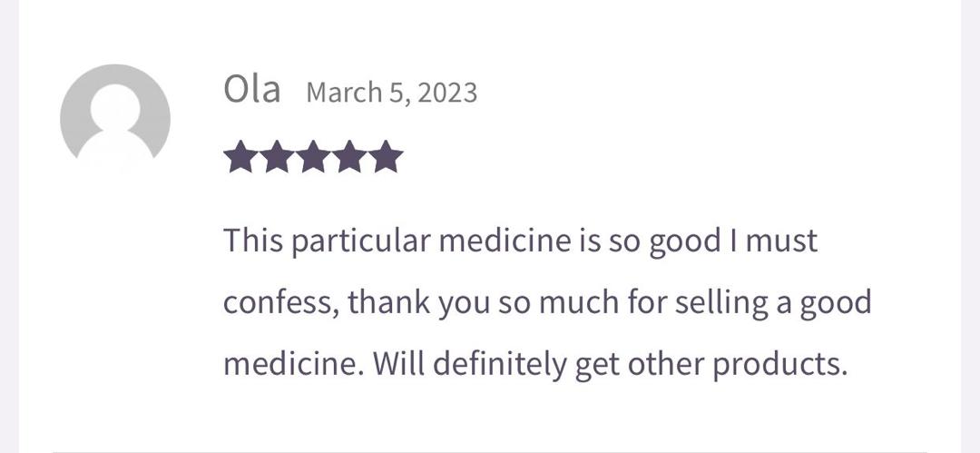Image resolution: width=980 pixels, height=453 pixels.
Task: Click the word "Will" in the last line
Action: pos(397,364)
